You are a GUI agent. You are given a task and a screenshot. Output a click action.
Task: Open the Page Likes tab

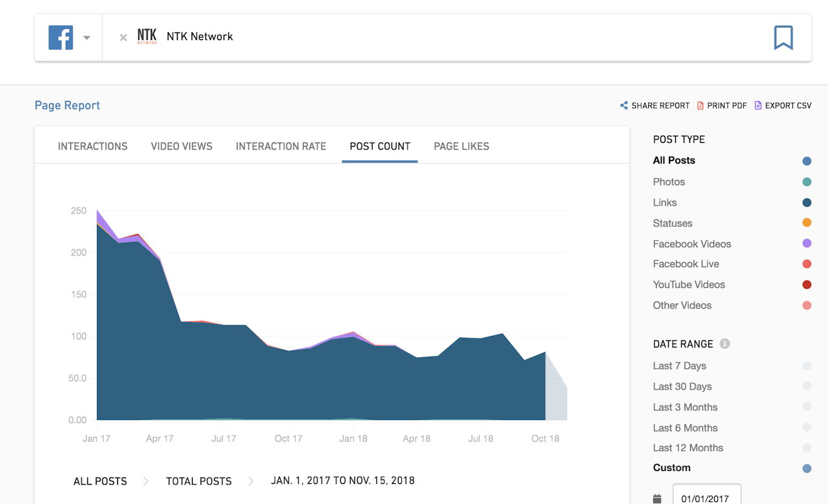point(461,146)
